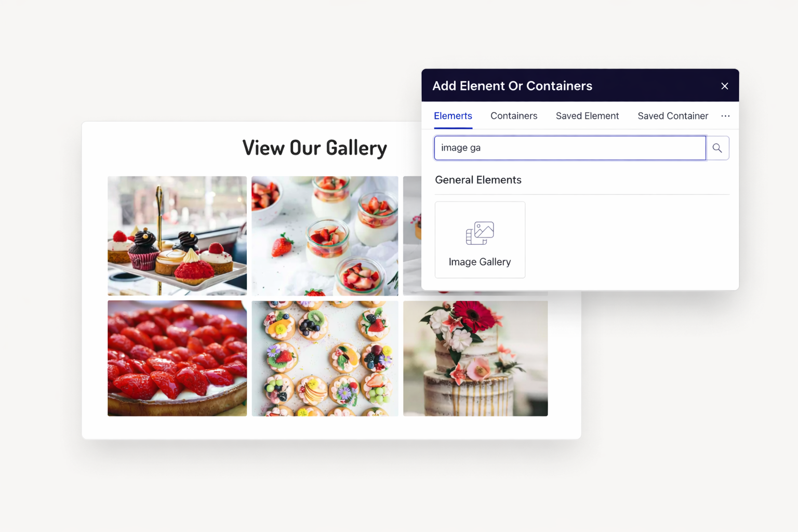Select the Image Gallery element icon
This screenshot has width=798, height=532.
[480, 233]
